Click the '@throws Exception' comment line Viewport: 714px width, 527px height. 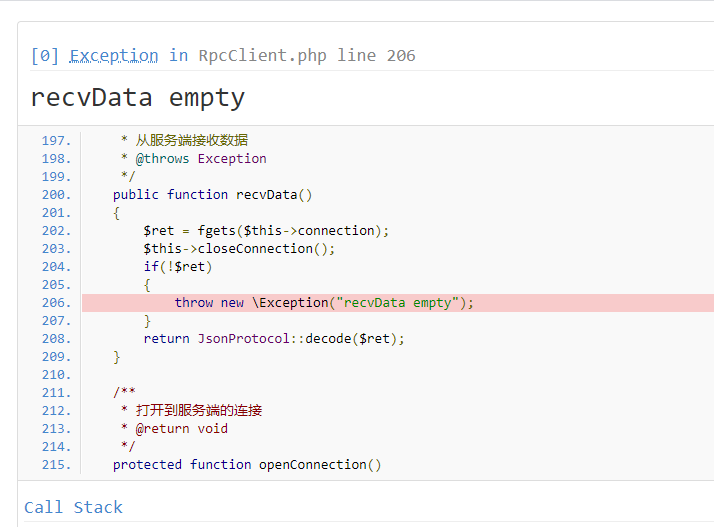[194, 159]
